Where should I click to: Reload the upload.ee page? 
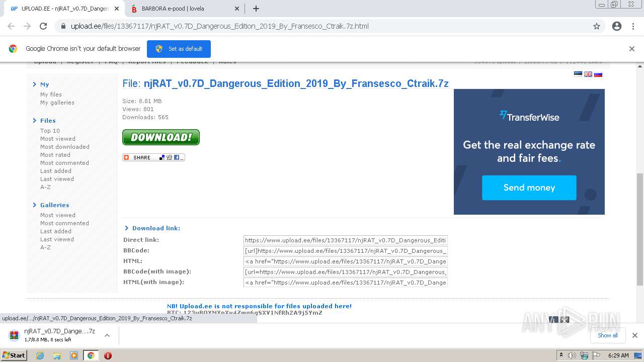pos(43,26)
